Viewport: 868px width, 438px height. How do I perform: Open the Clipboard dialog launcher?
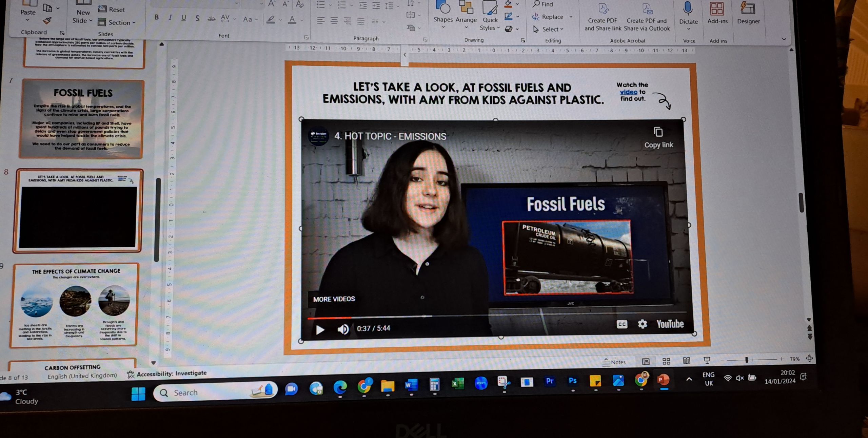point(62,33)
